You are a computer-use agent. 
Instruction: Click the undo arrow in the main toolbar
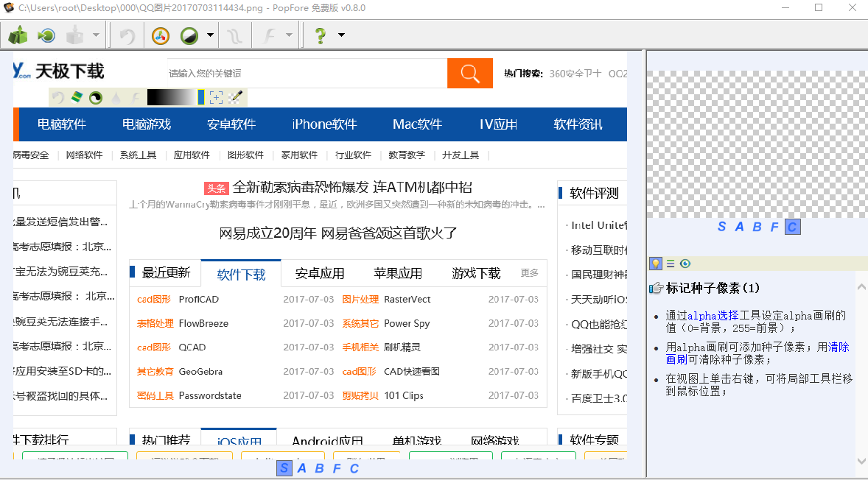[127, 36]
